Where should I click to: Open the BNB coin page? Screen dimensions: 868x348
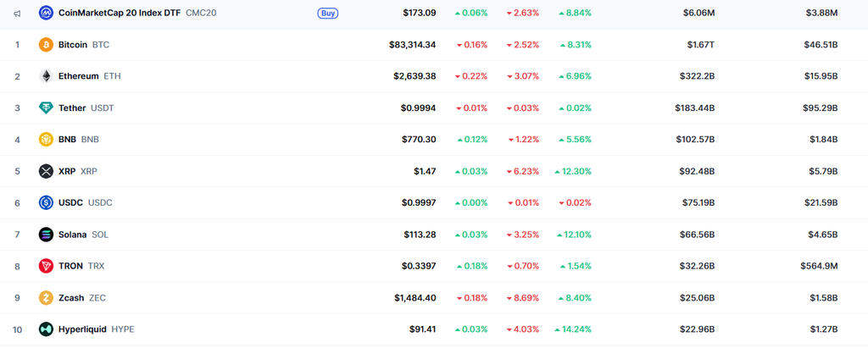point(79,140)
